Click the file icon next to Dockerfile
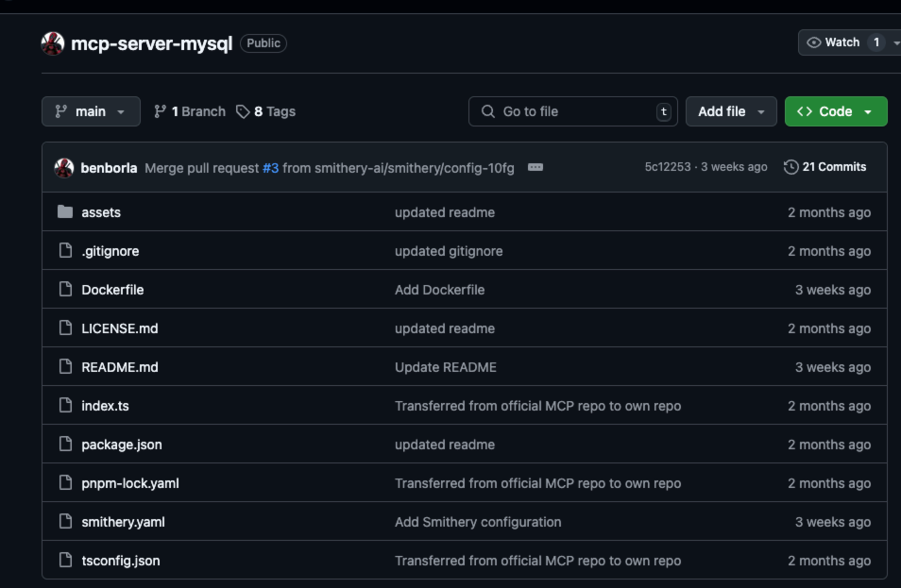Image resolution: width=901 pixels, height=588 pixels. click(x=65, y=289)
